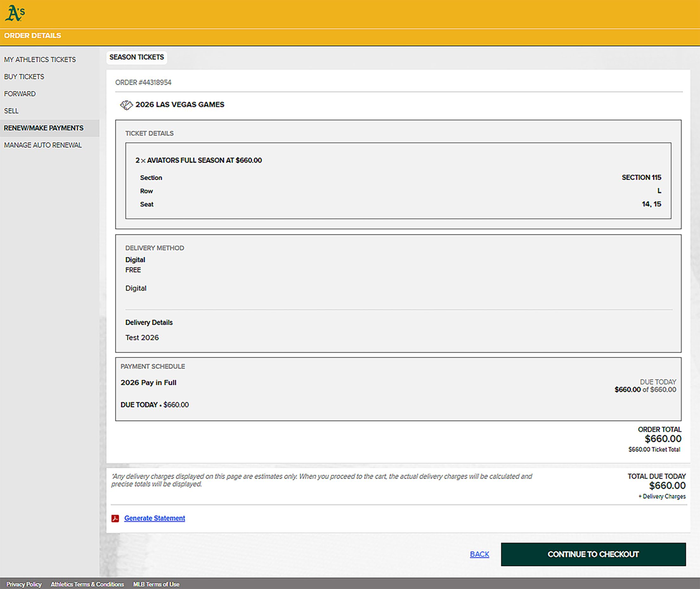Switch to the Season Tickets tab

click(x=137, y=57)
